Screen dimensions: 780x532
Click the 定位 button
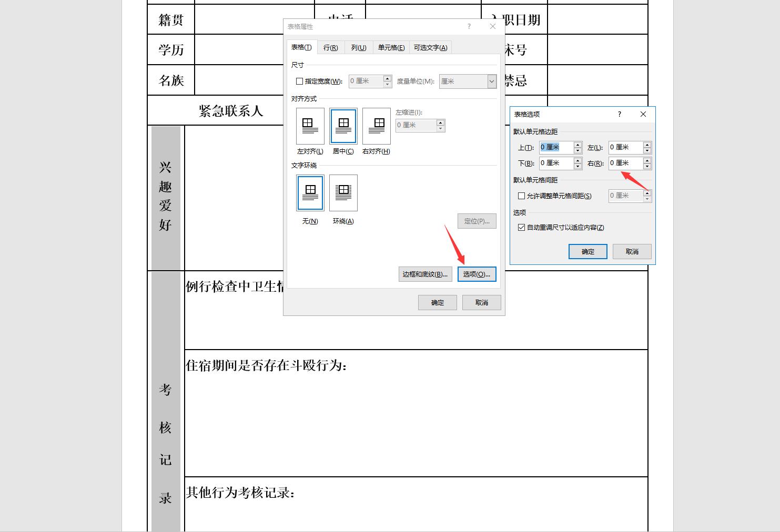pos(477,221)
